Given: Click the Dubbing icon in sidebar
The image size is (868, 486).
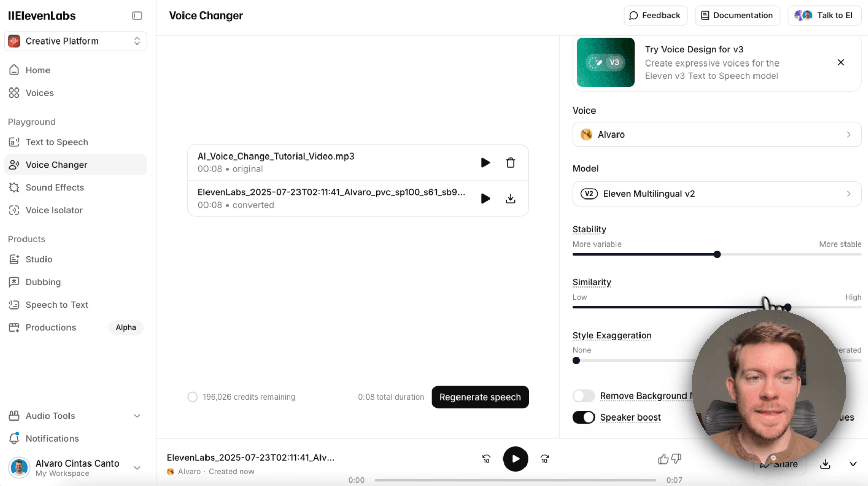Looking at the screenshot, I should pos(14,282).
